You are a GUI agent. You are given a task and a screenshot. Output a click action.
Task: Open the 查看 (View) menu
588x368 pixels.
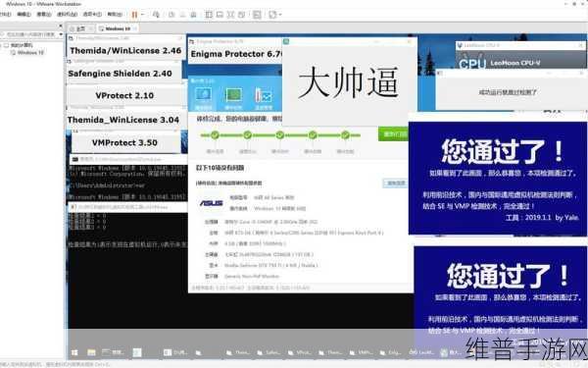click(44, 15)
